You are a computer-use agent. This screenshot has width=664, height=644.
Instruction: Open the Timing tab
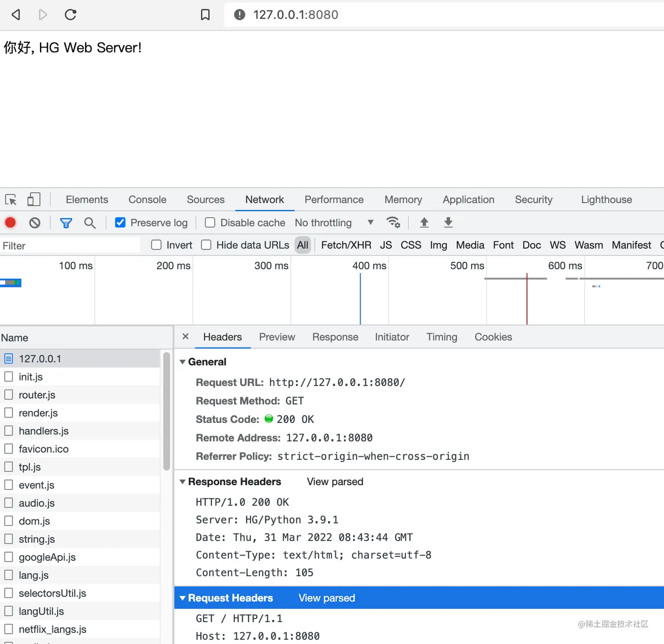(442, 337)
